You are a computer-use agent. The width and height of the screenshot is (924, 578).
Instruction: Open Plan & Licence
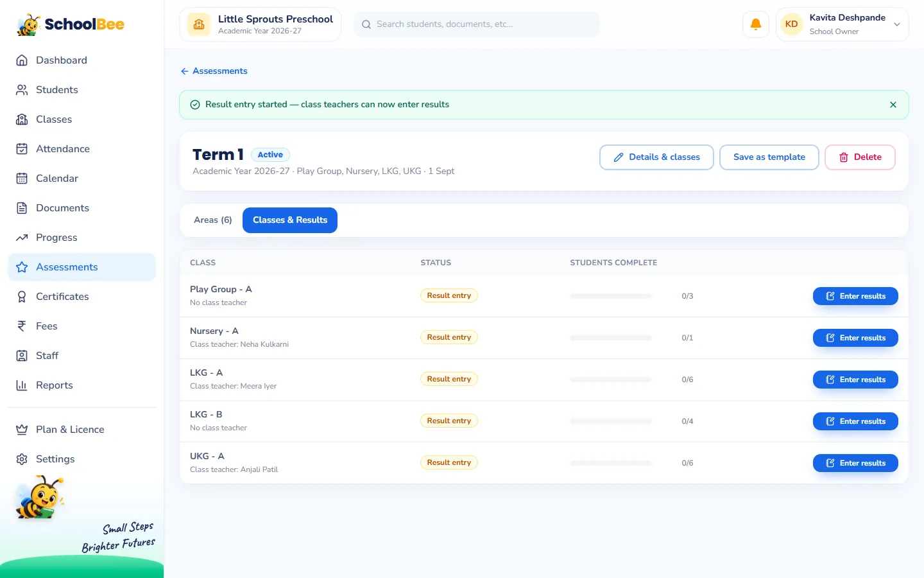(x=81, y=430)
